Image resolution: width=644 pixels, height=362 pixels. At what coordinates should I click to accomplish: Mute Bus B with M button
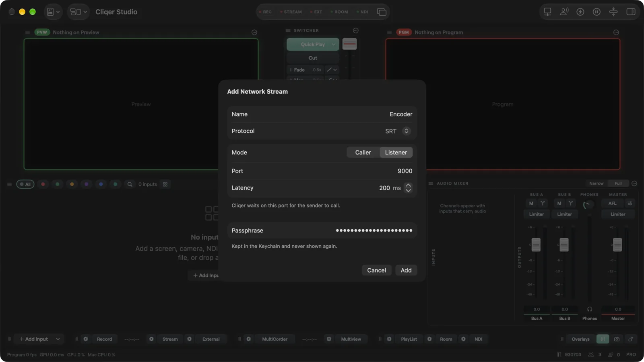(x=559, y=204)
